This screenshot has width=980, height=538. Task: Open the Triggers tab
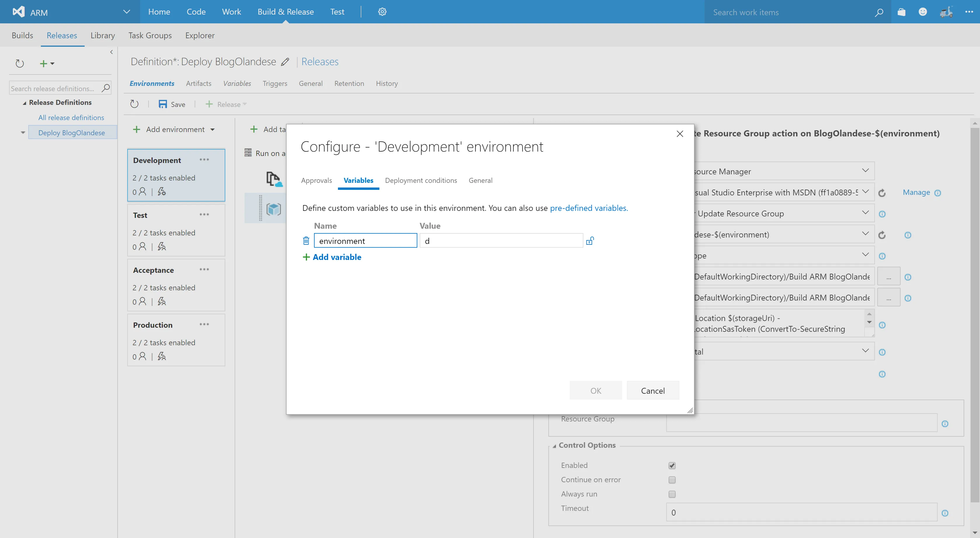click(x=275, y=83)
